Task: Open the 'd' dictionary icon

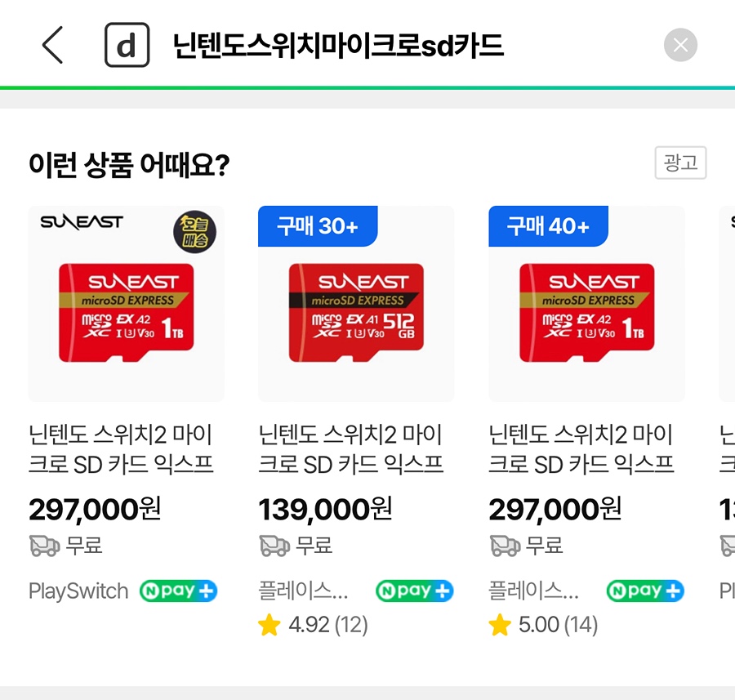Action: (127, 45)
